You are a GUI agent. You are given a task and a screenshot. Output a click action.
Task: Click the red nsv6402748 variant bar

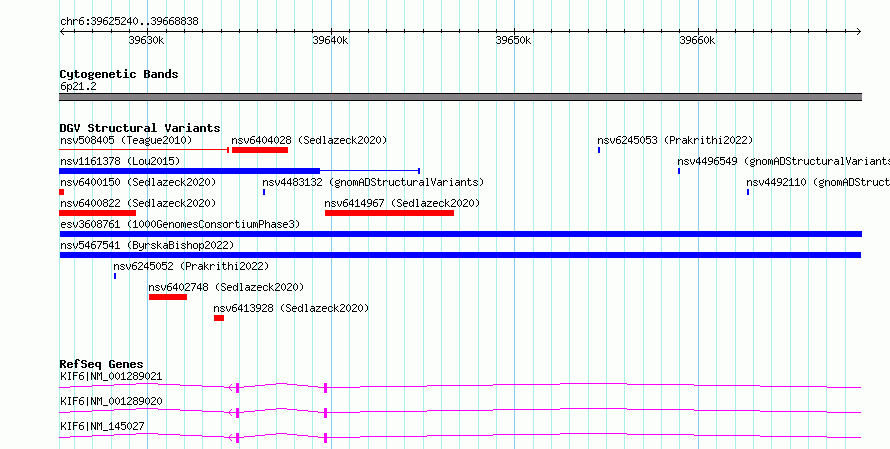[168, 297]
